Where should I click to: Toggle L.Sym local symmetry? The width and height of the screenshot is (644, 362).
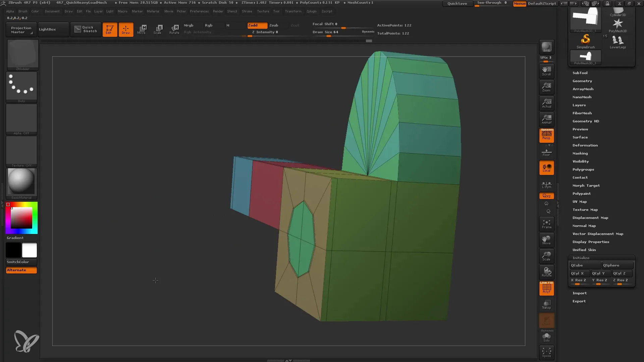[x=546, y=185]
